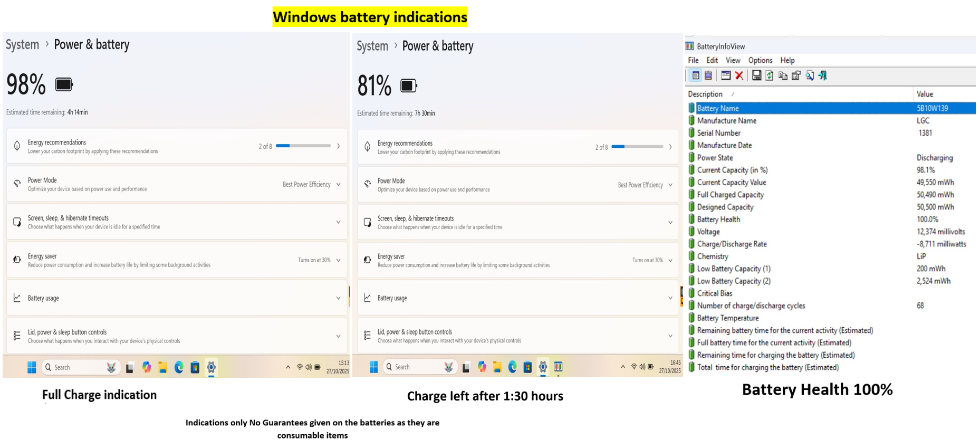Click the System breadcrumb link above 98%
The image size is (980, 448).
22,45
